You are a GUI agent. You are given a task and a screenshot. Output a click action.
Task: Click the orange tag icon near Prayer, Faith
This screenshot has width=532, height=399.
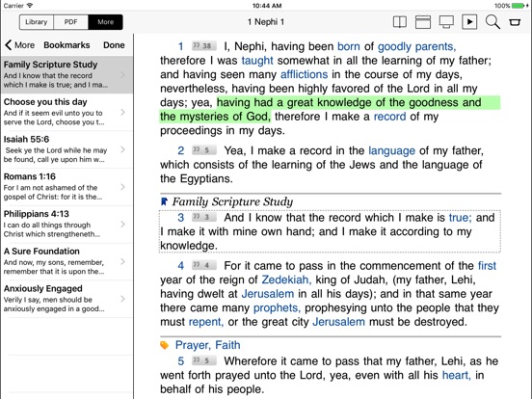[x=164, y=345]
